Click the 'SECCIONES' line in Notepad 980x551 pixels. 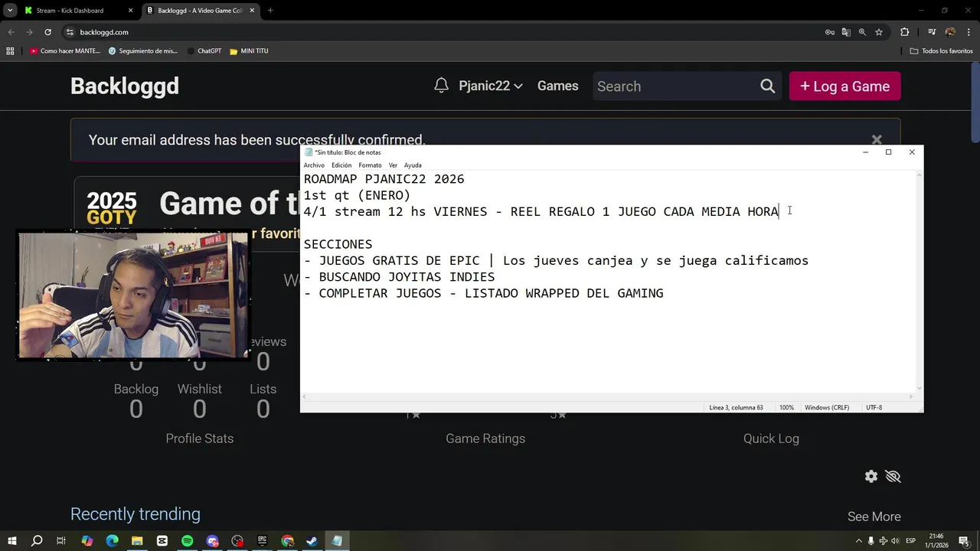pyautogui.click(x=338, y=244)
